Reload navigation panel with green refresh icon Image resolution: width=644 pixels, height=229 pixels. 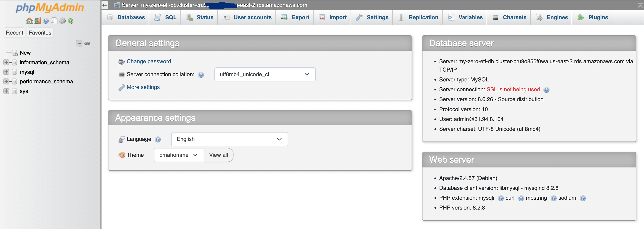70,21
